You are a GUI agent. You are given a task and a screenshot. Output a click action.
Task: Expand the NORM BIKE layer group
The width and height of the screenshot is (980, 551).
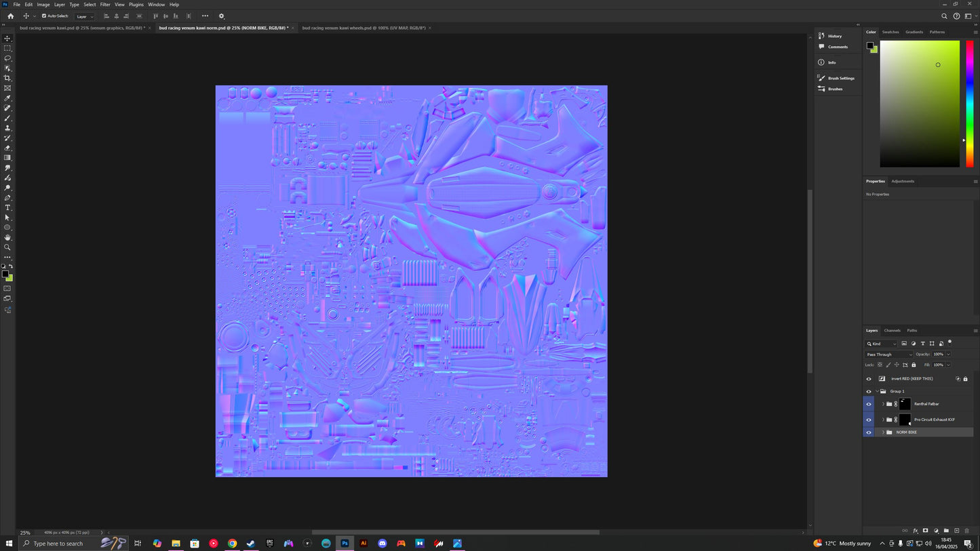click(x=883, y=432)
